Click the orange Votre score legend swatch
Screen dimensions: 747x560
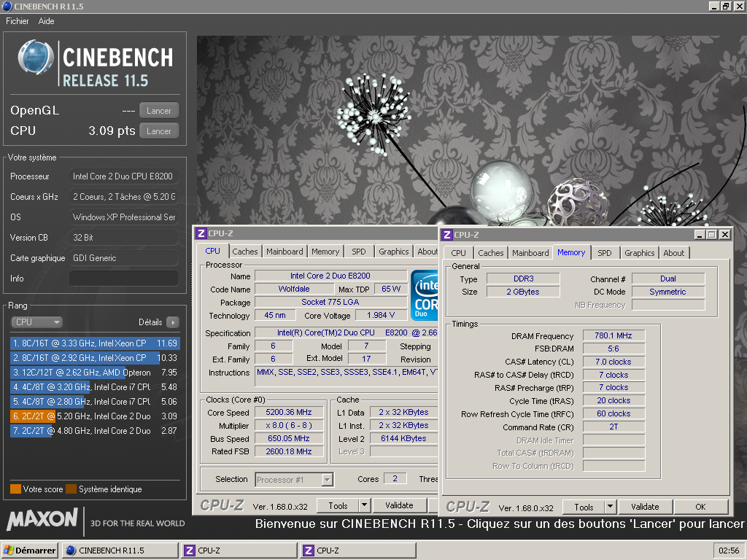click(x=16, y=489)
